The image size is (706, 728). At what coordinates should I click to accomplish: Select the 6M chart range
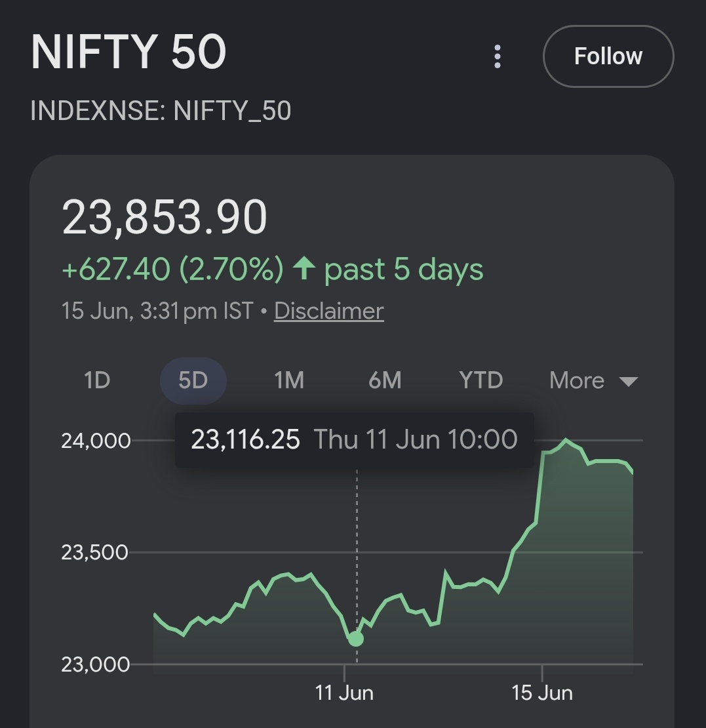[x=385, y=380]
